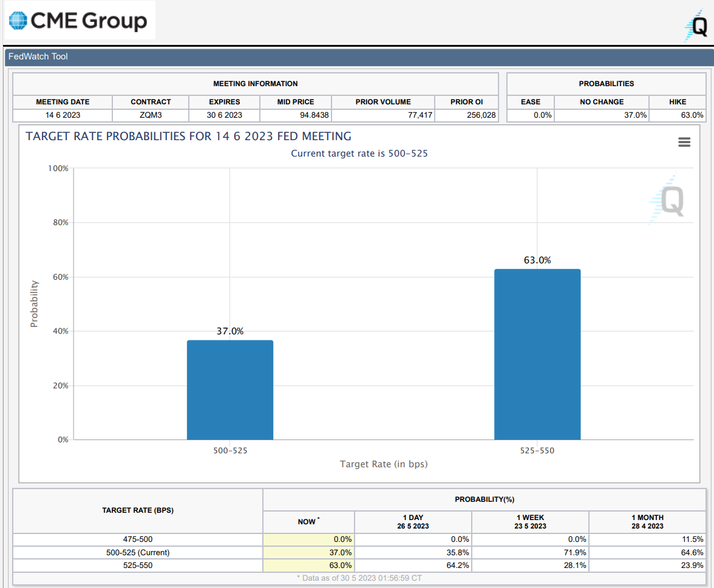
Task: Click the 37.0% bar data label
Action: [230, 331]
